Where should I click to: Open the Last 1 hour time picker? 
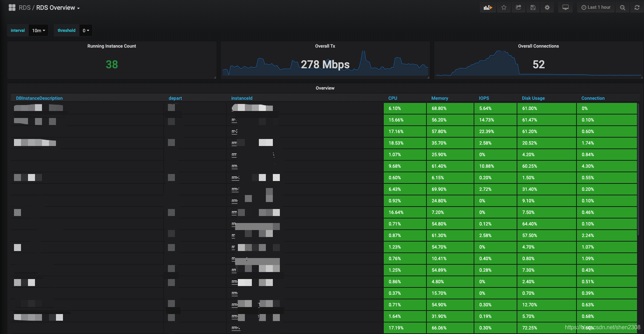point(596,7)
